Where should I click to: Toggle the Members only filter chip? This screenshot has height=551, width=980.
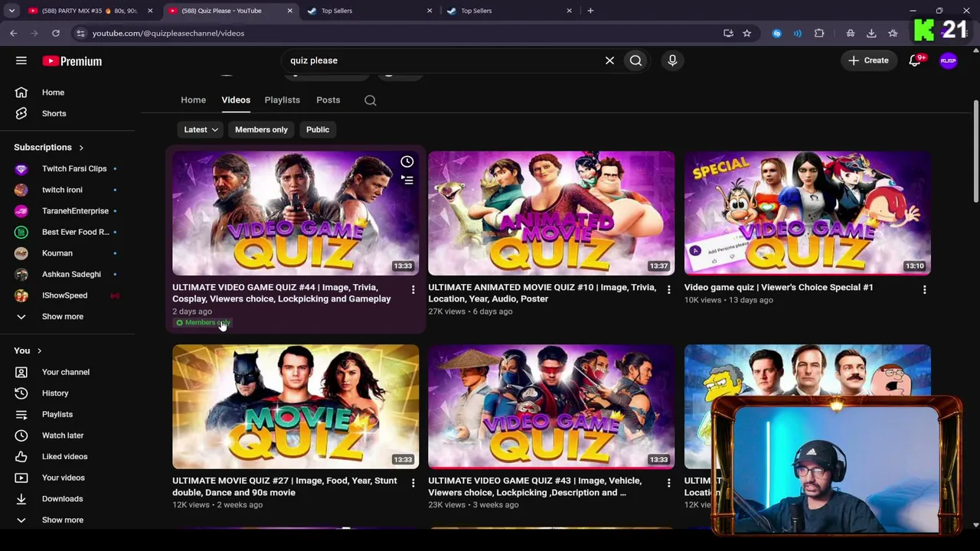point(261,129)
